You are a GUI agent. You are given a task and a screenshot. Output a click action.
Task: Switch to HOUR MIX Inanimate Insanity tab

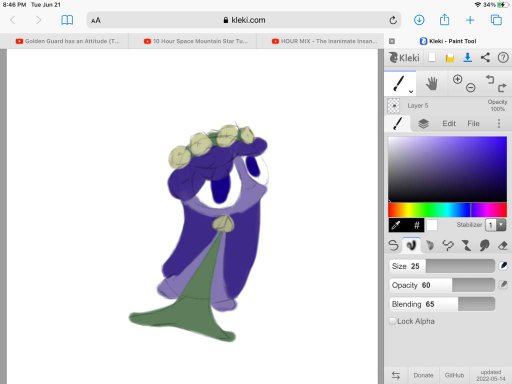point(325,41)
